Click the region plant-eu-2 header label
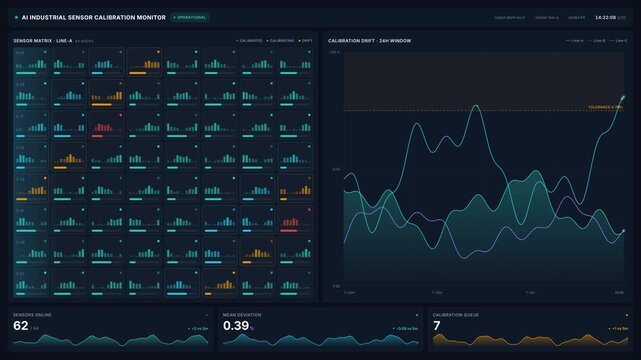Viewport: 641px width, 360px height. (509, 18)
